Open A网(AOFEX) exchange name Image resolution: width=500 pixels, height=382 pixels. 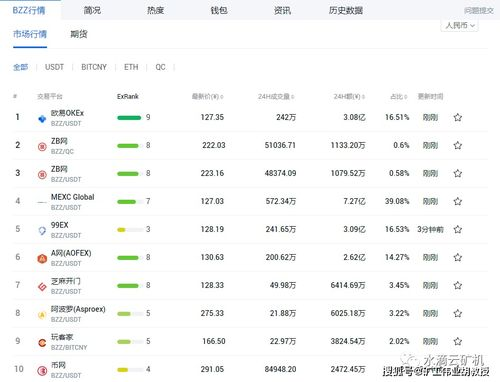tap(71, 253)
